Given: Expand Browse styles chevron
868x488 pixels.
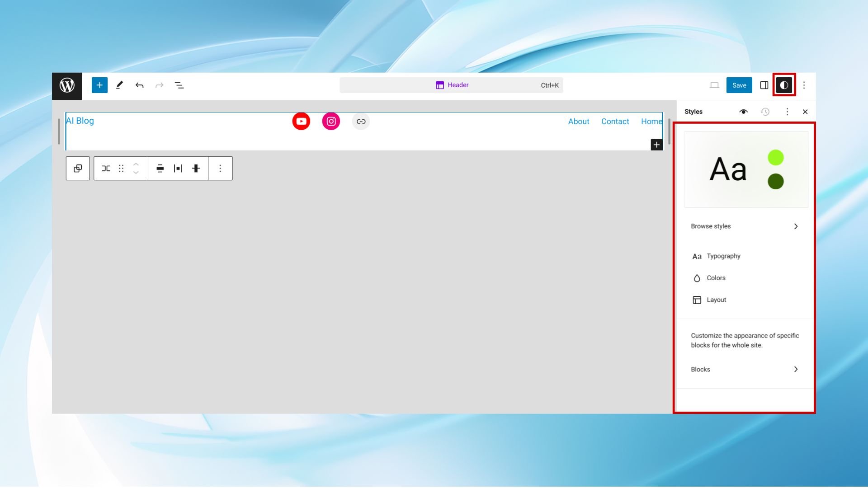Looking at the screenshot, I should click(796, 226).
